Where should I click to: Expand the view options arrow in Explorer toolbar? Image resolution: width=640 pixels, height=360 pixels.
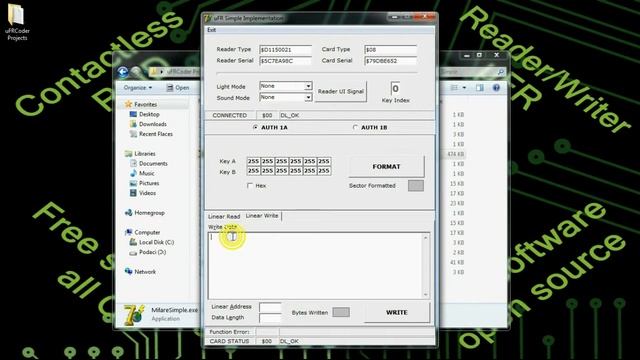coord(464,88)
